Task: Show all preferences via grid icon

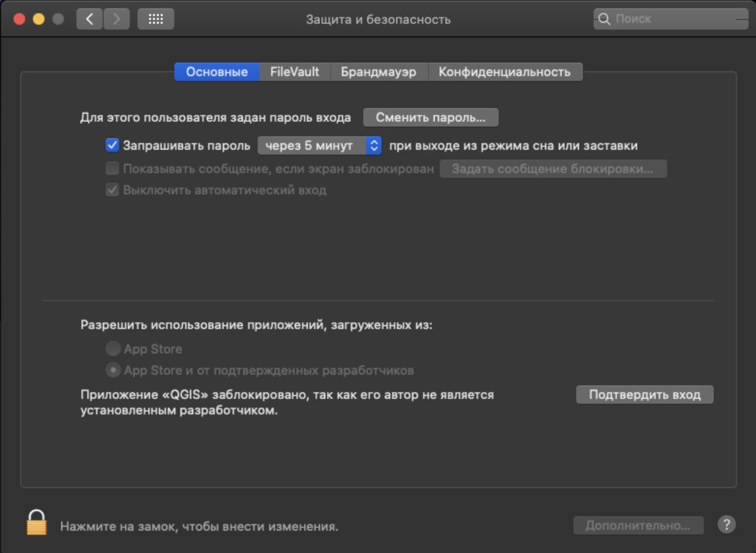Action: point(156,19)
